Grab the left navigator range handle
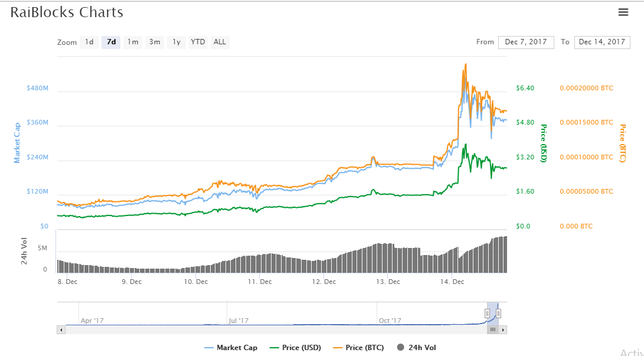 [x=488, y=313]
